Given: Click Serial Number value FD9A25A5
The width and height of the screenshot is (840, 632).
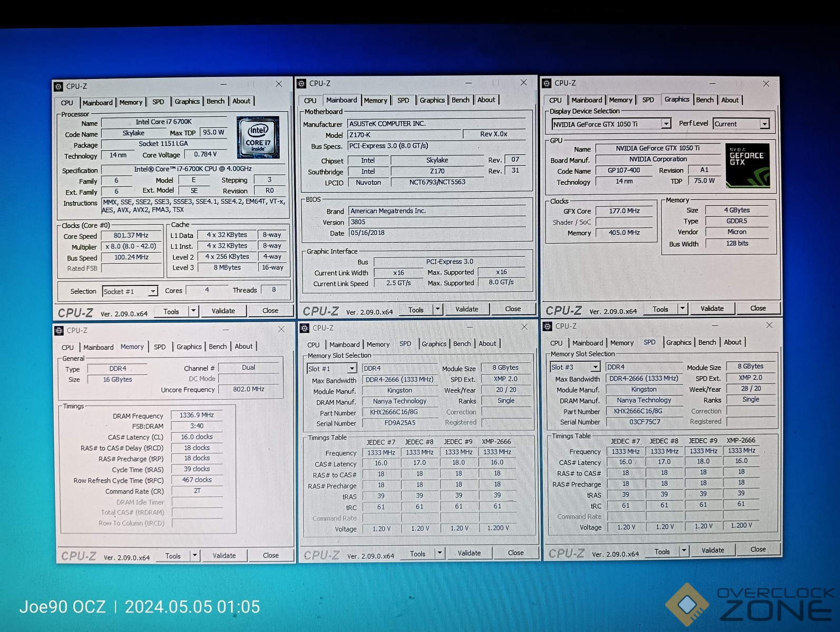Looking at the screenshot, I should coord(400,423).
